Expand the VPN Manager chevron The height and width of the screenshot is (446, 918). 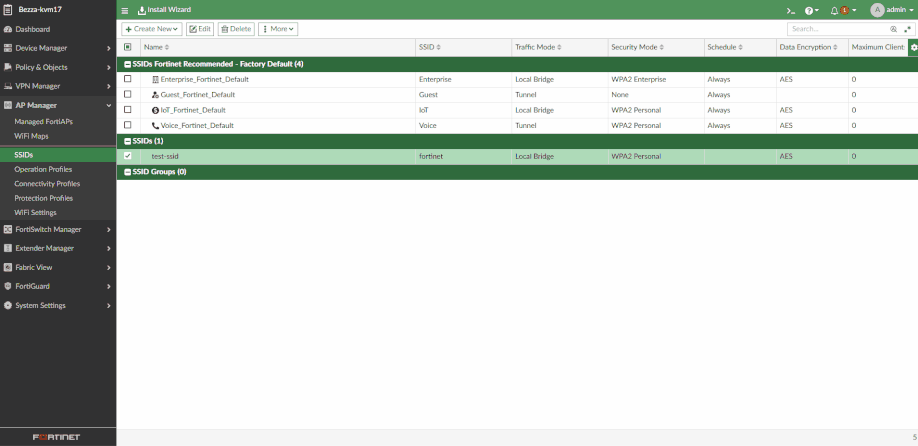tap(109, 86)
